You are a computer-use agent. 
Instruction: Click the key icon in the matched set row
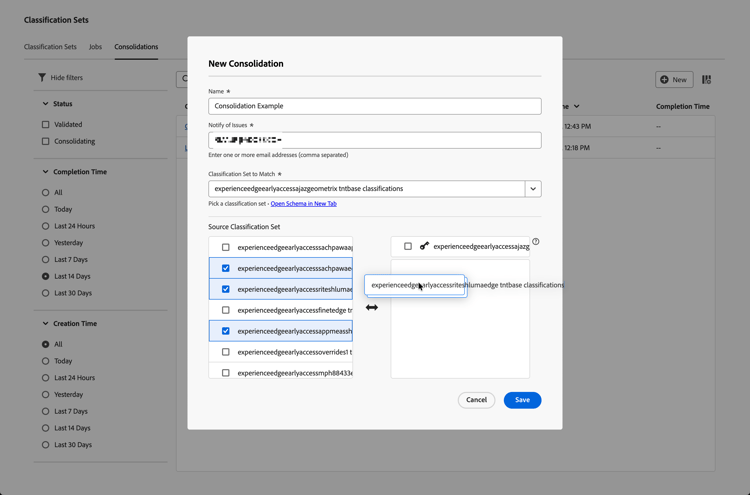[424, 246]
